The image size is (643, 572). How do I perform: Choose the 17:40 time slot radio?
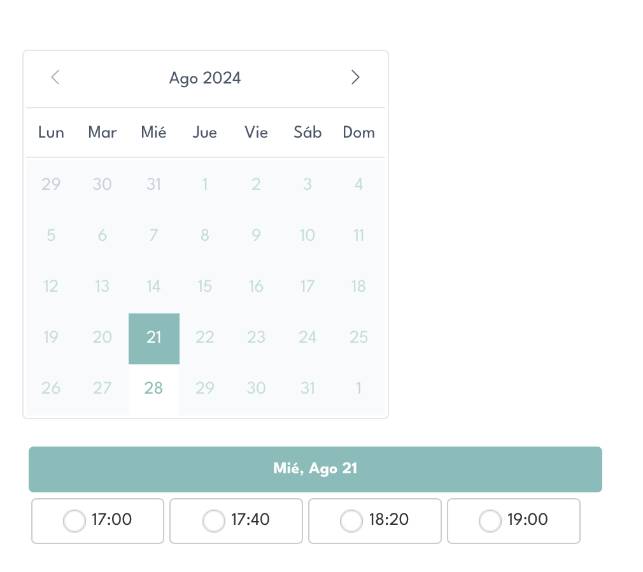214,521
